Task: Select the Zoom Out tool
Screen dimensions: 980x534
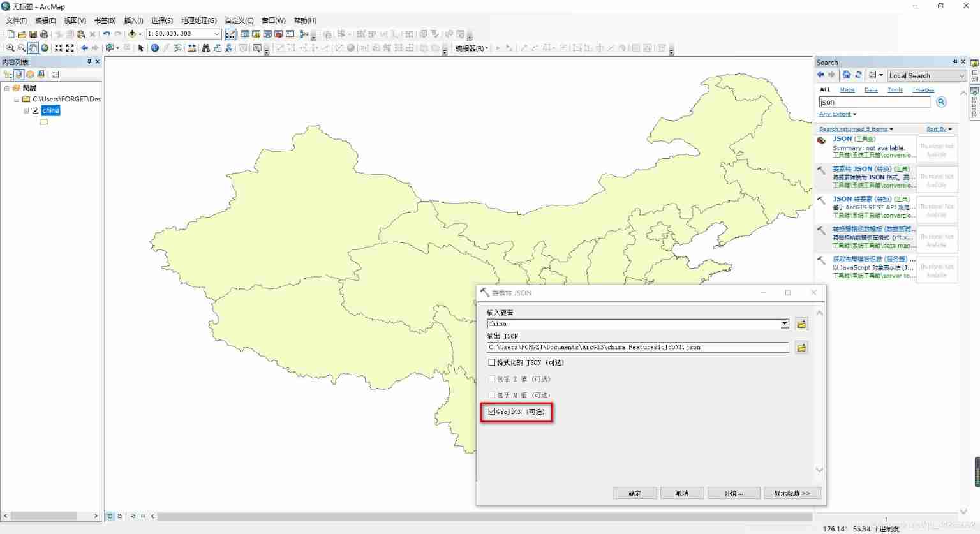Action: tap(22, 48)
